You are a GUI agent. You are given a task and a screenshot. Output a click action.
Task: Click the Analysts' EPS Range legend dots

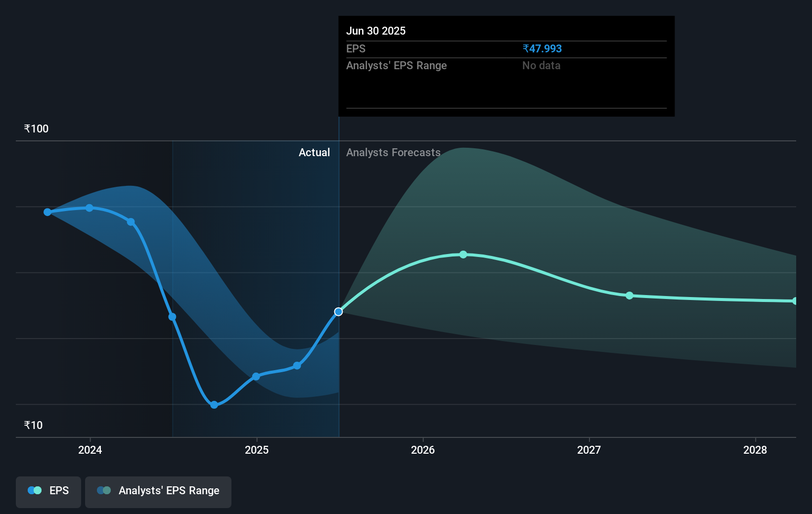coord(104,490)
